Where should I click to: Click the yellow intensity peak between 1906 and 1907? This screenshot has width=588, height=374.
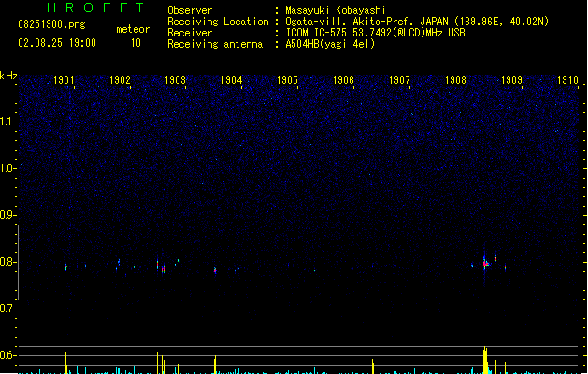[x=373, y=367]
